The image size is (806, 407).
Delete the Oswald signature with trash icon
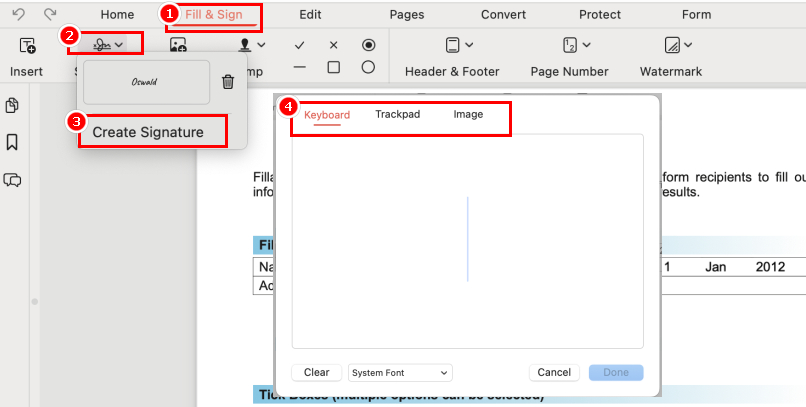228,82
